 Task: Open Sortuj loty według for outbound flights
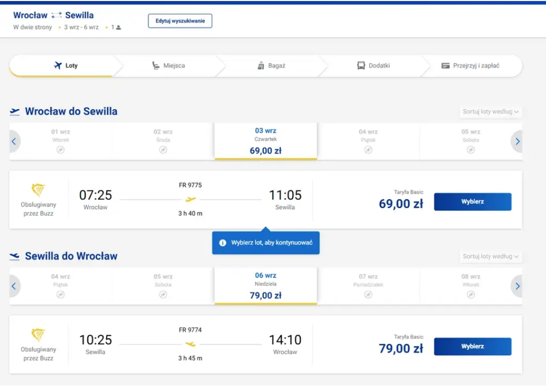coord(490,112)
